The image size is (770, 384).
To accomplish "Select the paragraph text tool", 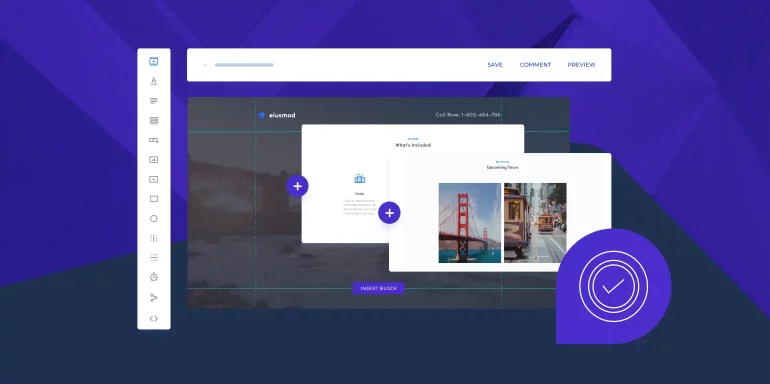I will pos(154,101).
